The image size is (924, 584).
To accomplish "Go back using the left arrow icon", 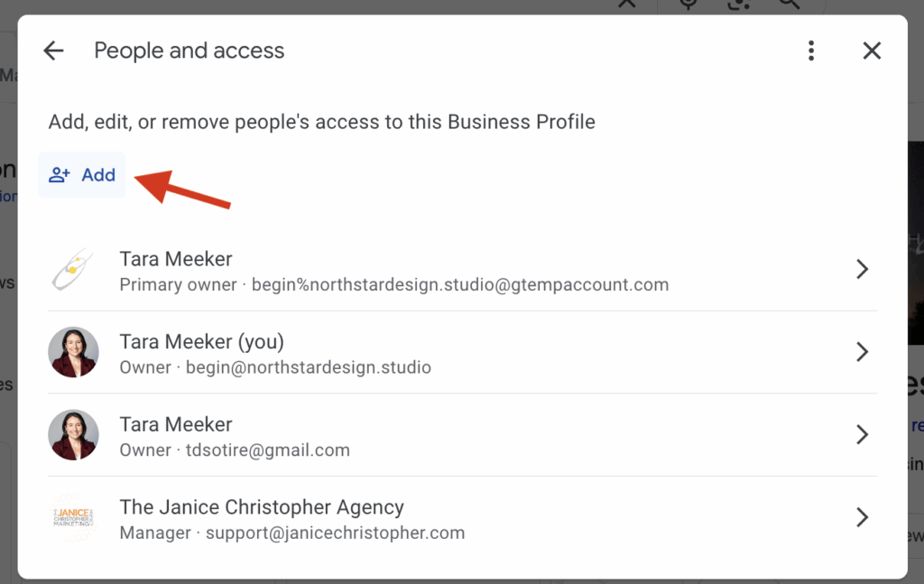I will click(53, 51).
